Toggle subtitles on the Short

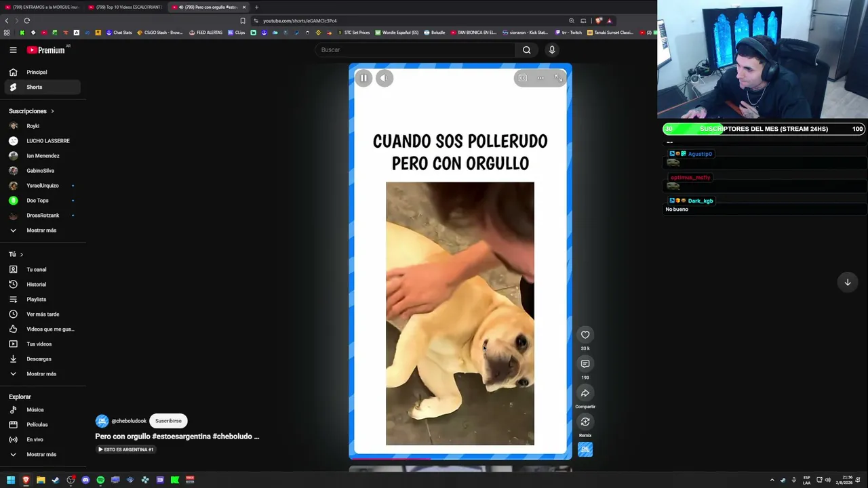[x=522, y=78]
